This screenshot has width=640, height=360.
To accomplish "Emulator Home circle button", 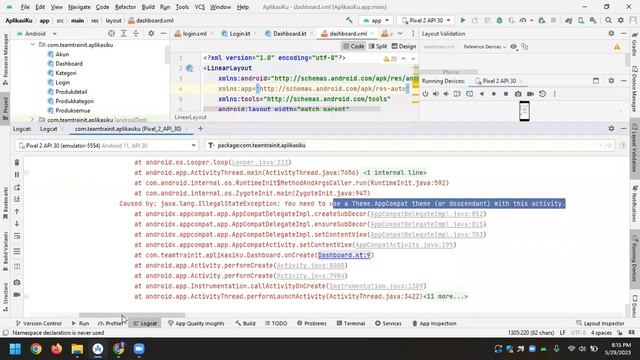I will click(x=493, y=94).
